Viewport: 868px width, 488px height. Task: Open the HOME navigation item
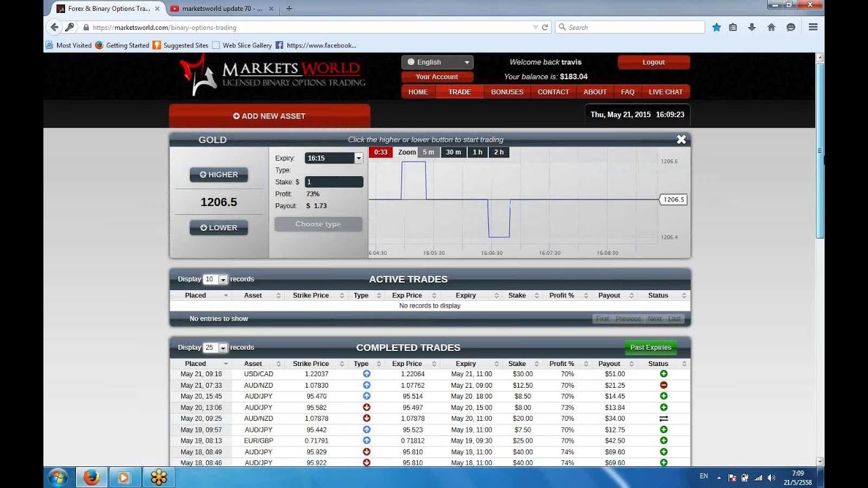click(418, 92)
